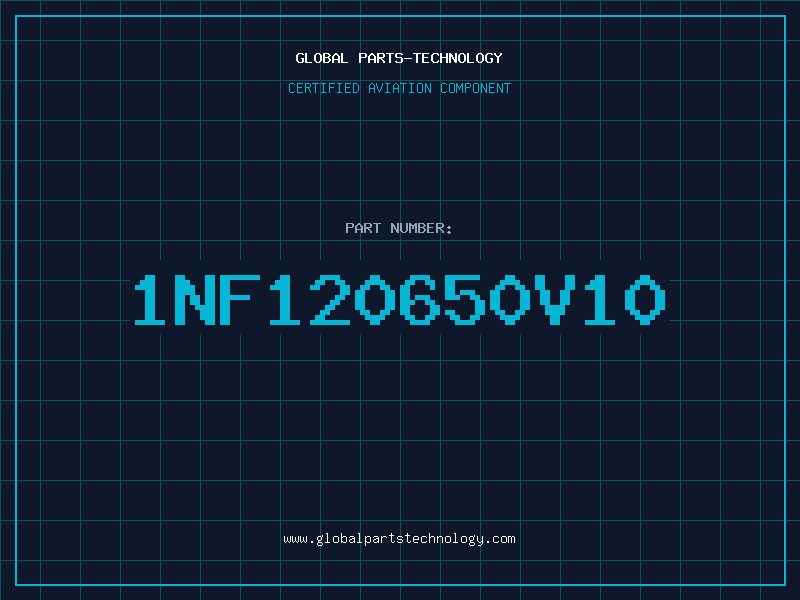The height and width of the screenshot is (600, 800).
Task: Click the .com ending of the URL
Action: 499,539
